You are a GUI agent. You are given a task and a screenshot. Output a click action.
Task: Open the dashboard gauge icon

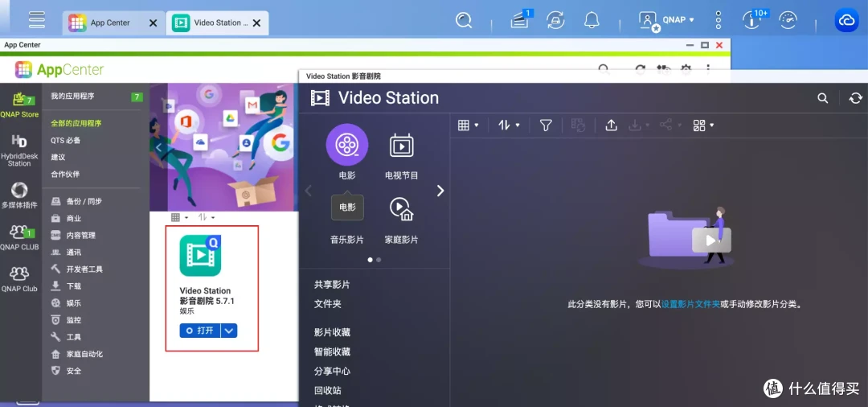pyautogui.click(x=788, y=20)
